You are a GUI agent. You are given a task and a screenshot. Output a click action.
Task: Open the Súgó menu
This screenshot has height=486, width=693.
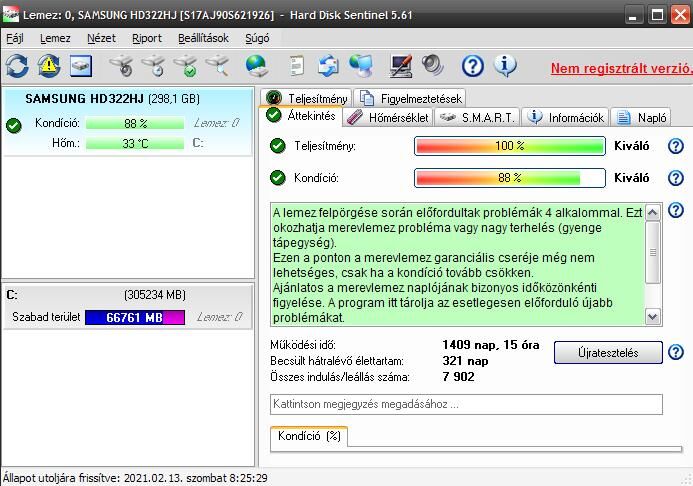pos(257,38)
